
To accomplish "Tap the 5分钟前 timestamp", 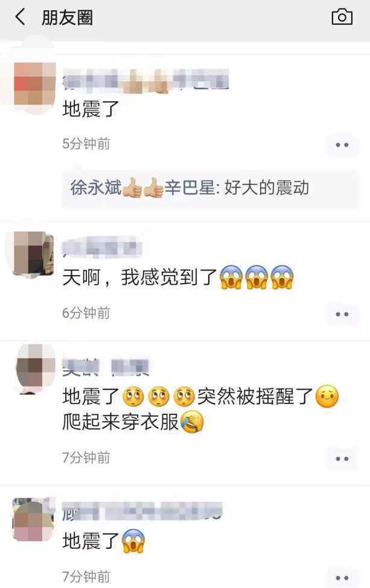I will click(x=86, y=144).
